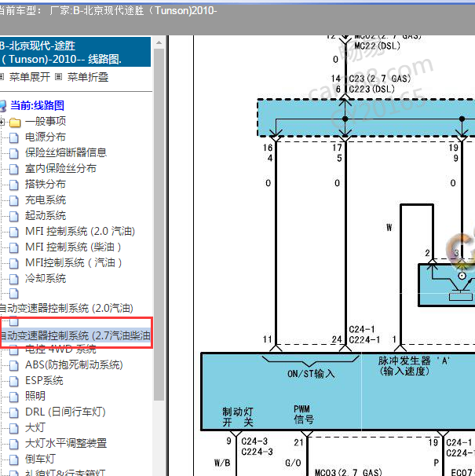475x476 pixels.
Task: Click page icon beside DRL (日间行车灯)
Action: (14, 413)
